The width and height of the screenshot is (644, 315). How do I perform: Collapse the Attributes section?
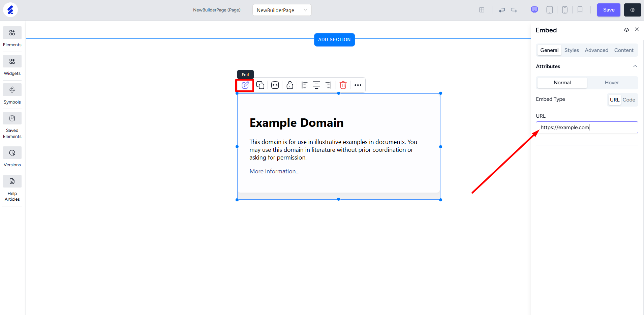pos(635,66)
